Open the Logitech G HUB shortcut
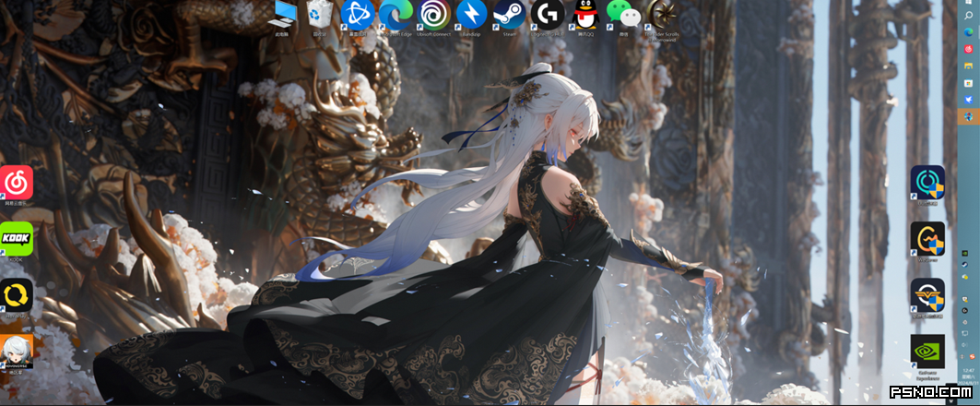 [548, 17]
